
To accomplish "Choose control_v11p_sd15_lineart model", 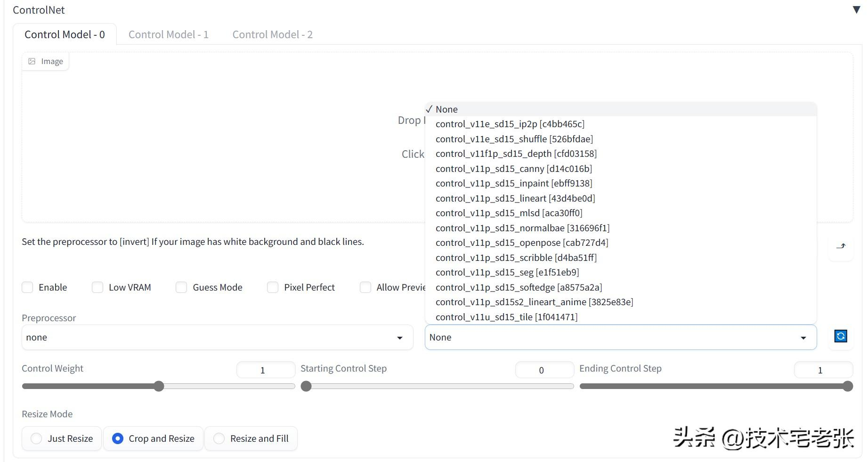I will click(620, 198).
